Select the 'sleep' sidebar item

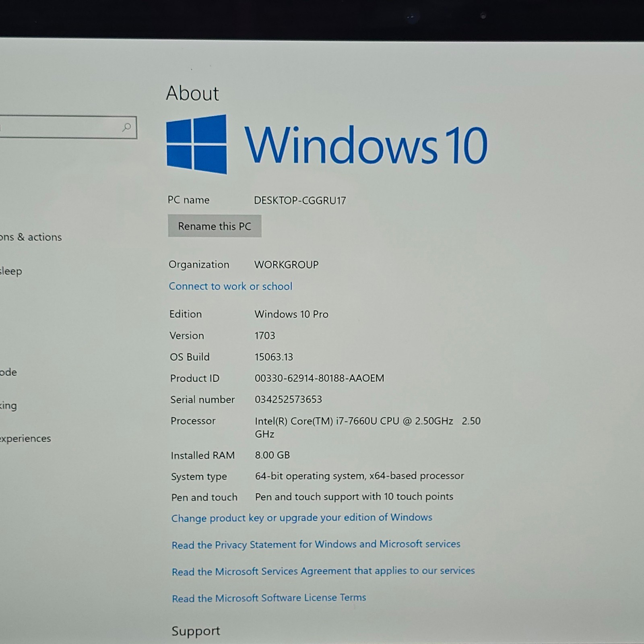(x=11, y=271)
